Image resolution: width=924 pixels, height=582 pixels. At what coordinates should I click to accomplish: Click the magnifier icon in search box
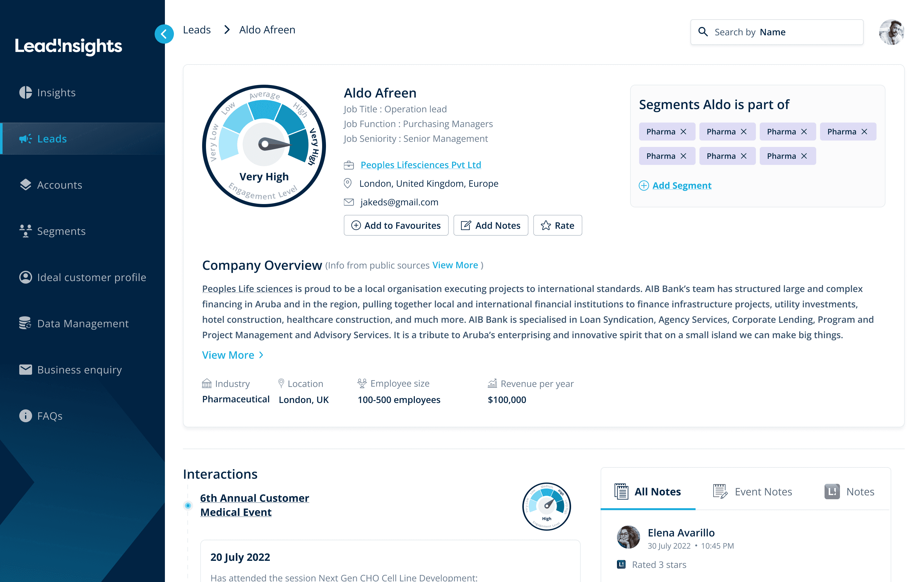click(x=703, y=32)
